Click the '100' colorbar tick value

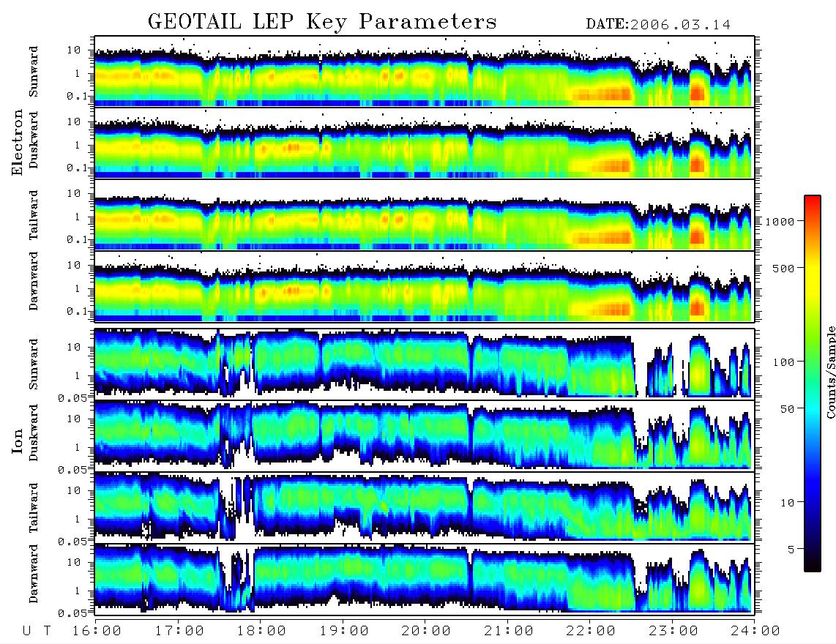[x=784, y=362]
